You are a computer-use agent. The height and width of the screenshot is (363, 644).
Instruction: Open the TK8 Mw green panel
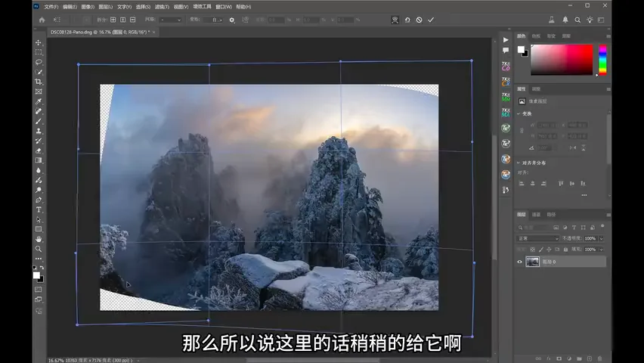(506, 97)
